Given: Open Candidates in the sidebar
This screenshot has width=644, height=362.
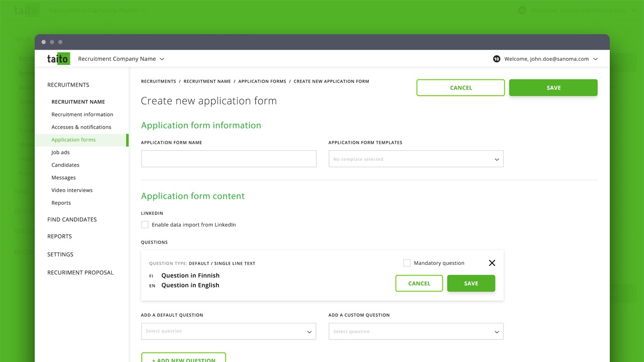Looking at the screenshot, I should point(65,165).
